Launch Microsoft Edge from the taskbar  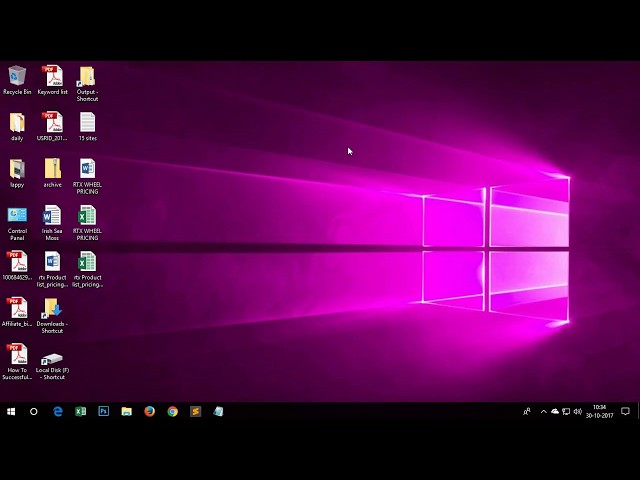[x=58, y=411]
